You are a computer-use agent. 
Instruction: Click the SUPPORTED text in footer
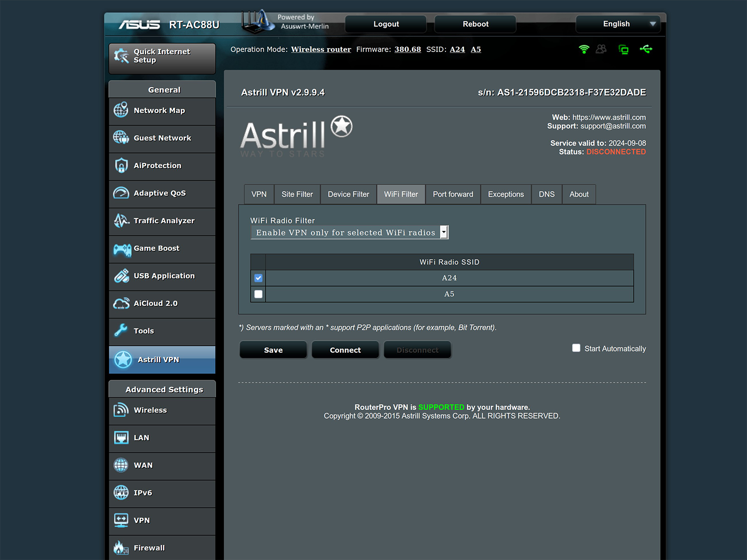pos(441,407)
